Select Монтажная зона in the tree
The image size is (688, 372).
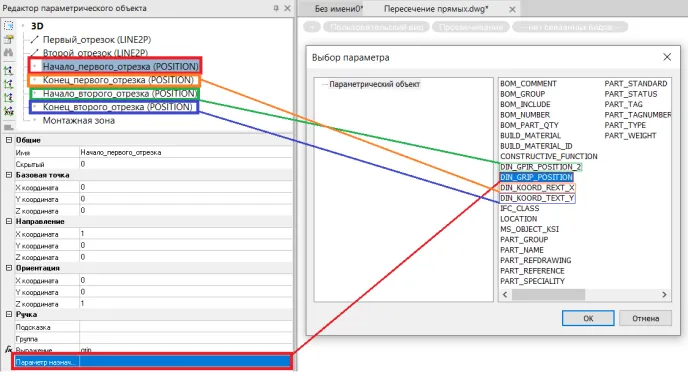[x=79, y=121]
